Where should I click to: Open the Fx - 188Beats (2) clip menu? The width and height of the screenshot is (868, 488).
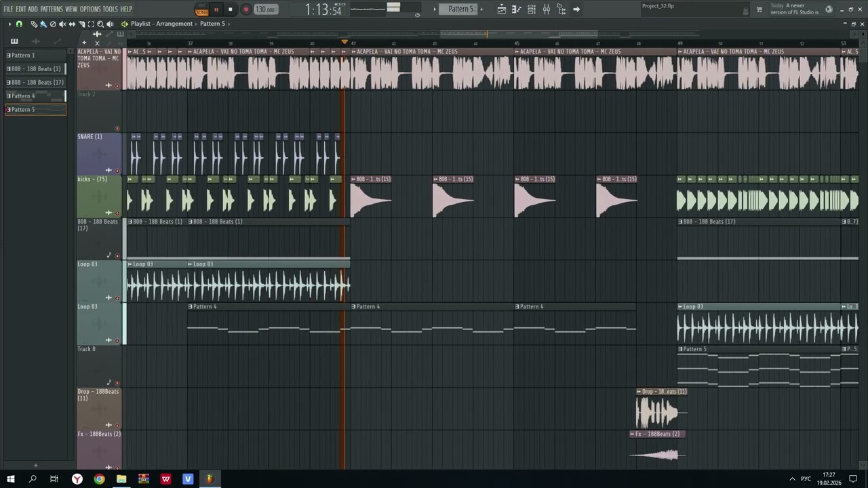tap(632, 434)
